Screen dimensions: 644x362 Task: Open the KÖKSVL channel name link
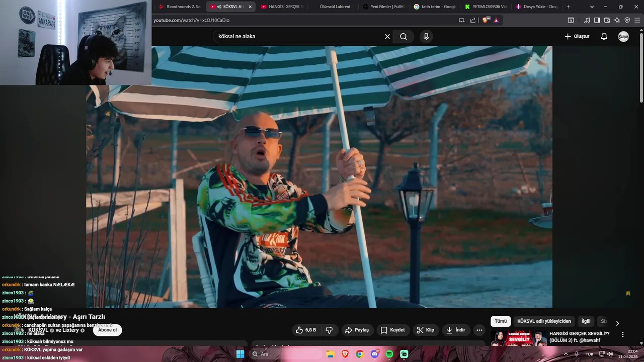coord(37,330)
